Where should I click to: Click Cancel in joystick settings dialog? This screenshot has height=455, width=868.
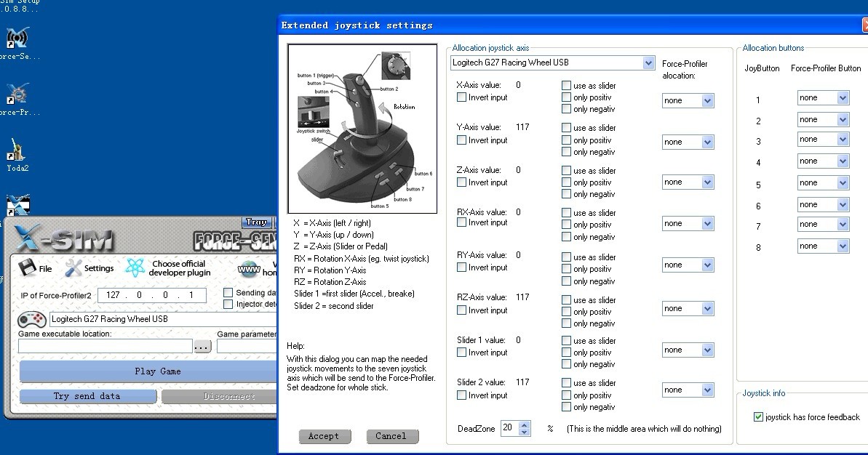391,436
